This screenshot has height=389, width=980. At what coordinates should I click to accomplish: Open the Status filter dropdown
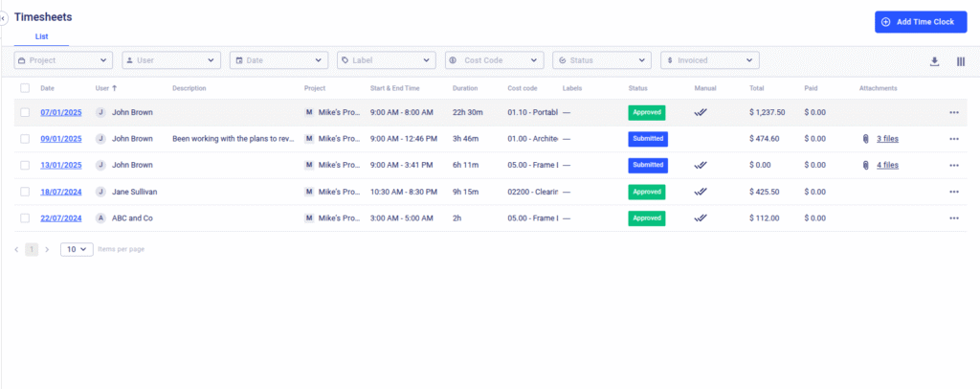(x=602, y=60)
